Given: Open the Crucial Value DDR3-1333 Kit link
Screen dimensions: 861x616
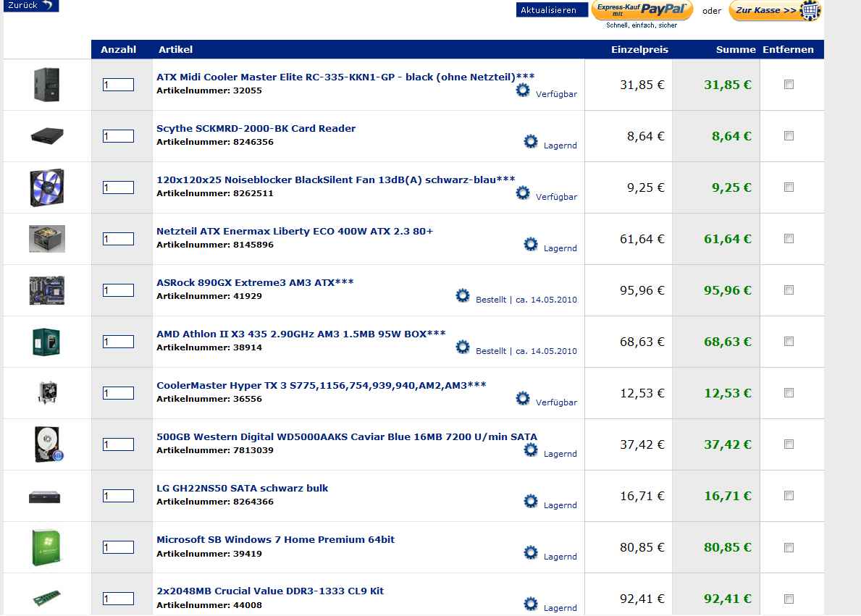Looking at the screenshot, I should point(270,591).
